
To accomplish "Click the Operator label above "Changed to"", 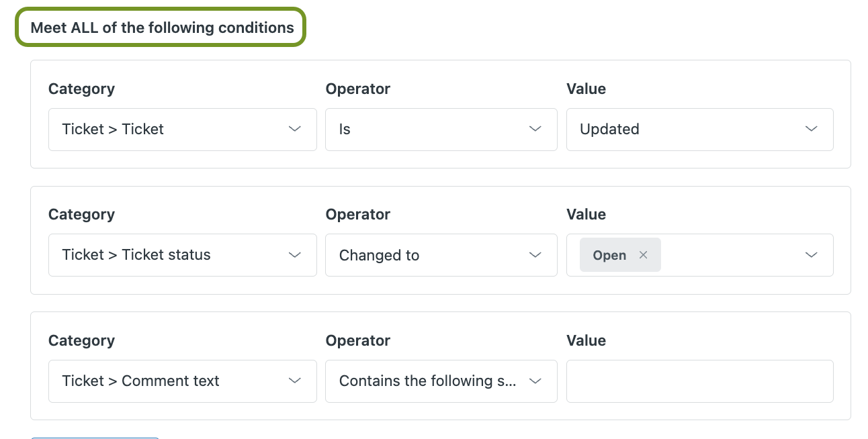I will tap(357, 214).
